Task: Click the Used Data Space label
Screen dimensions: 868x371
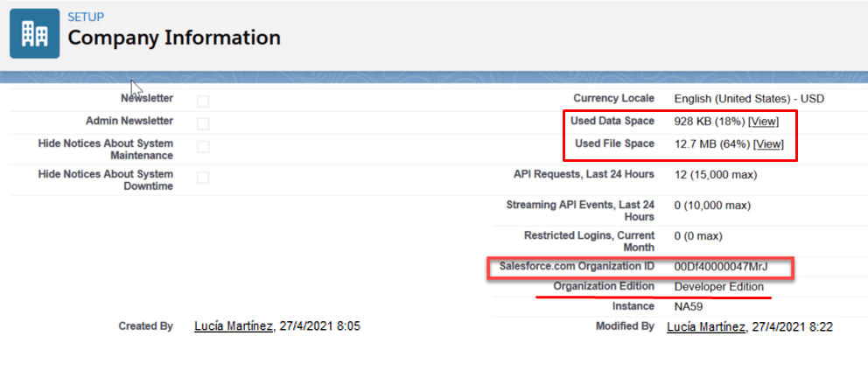Action: click(614, 121)
